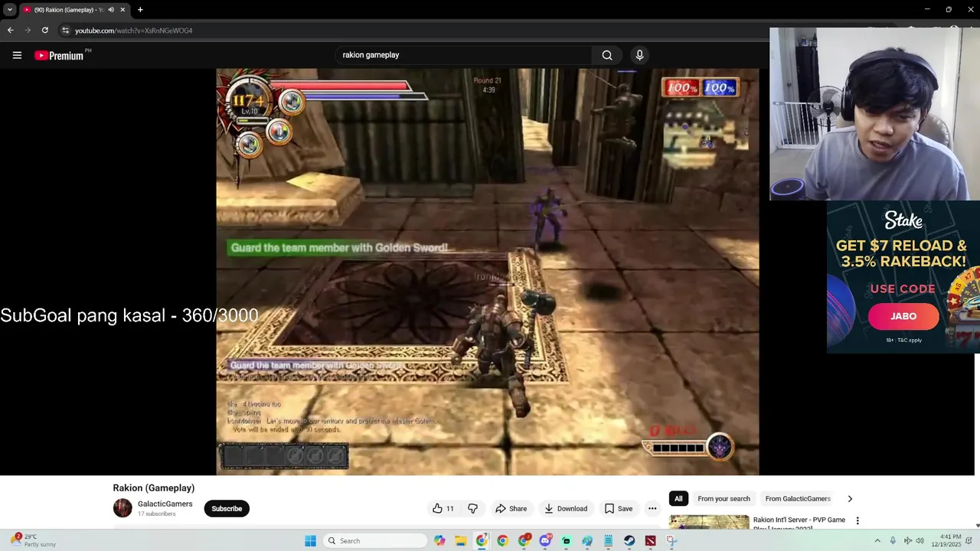Open volume settings from the tray speaker icon

click(x=920, y=541)
